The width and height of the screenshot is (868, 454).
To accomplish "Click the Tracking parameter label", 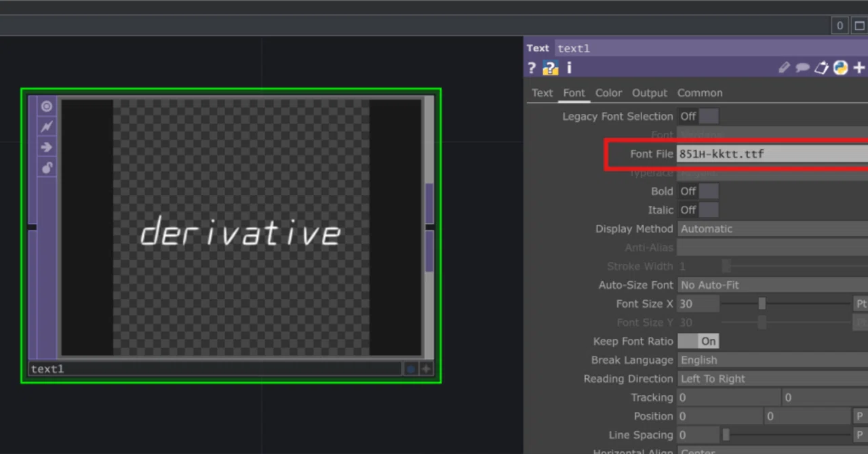I will point(652,398).
